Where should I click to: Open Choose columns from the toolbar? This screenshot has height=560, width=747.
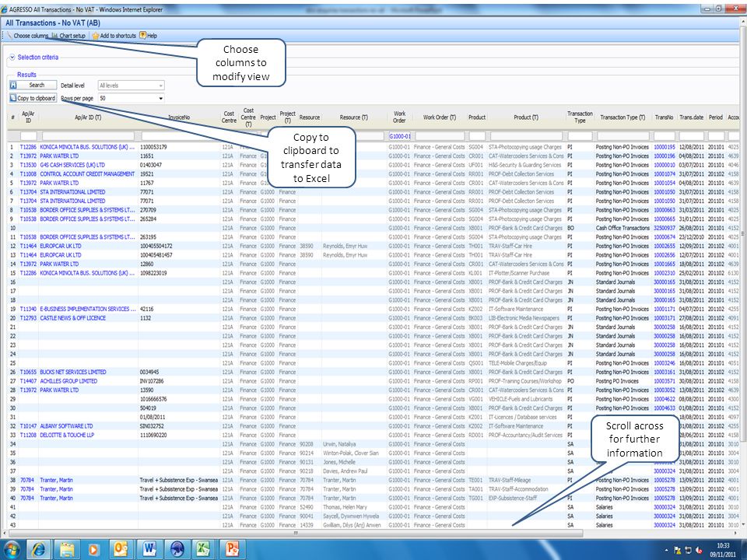pos(27,36)
